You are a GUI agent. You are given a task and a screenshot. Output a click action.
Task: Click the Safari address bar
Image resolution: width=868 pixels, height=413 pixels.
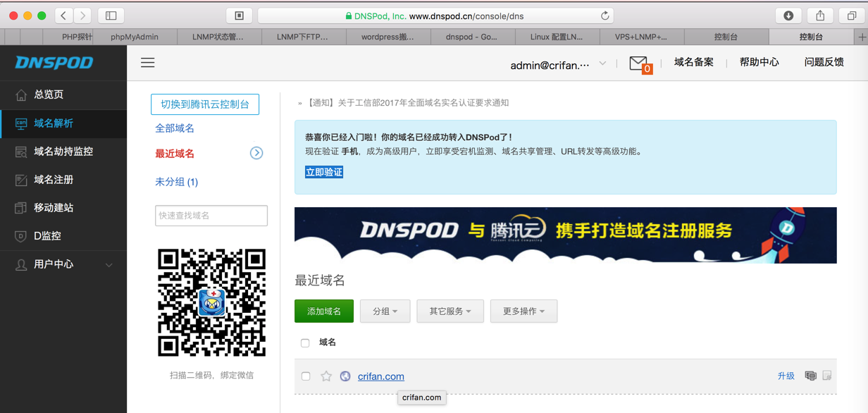[435, 16]
